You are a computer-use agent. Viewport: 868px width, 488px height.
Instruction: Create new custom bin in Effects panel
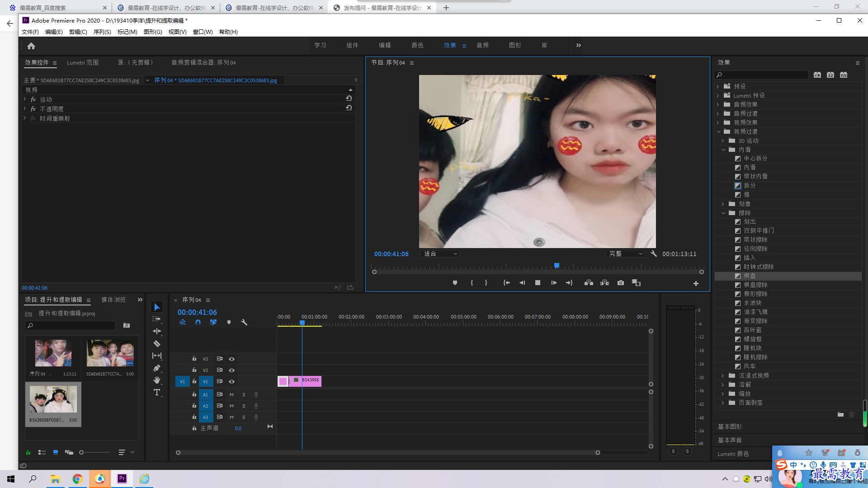click(840, 415)
